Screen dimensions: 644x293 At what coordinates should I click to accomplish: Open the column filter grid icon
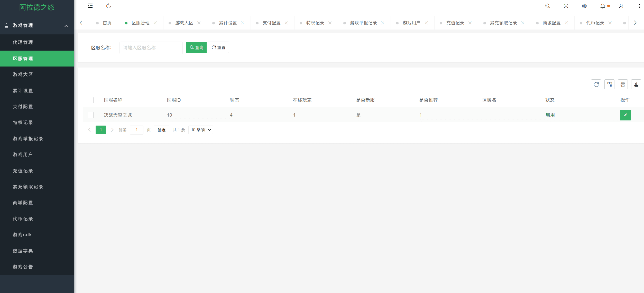pos(609,84)
